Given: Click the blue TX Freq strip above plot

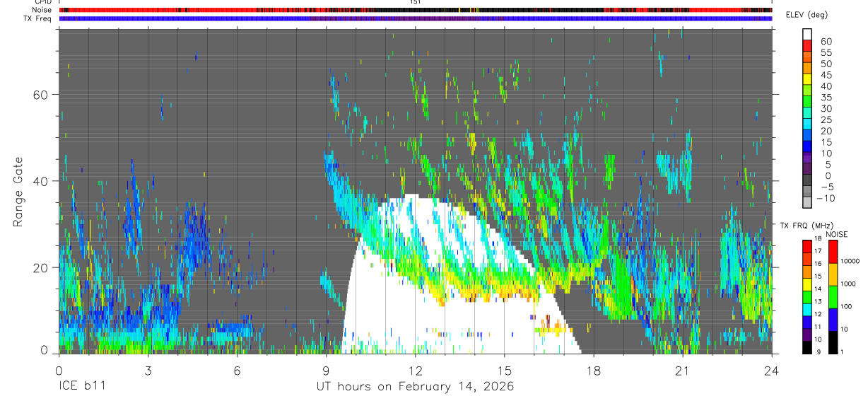Looking at the screenshot, I should coord(415,18).
